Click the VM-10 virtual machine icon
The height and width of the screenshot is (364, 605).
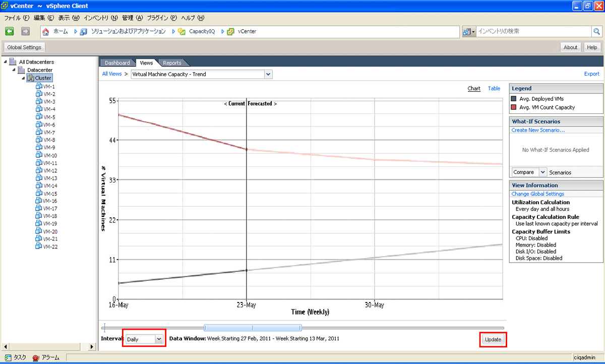click(39, 155)
